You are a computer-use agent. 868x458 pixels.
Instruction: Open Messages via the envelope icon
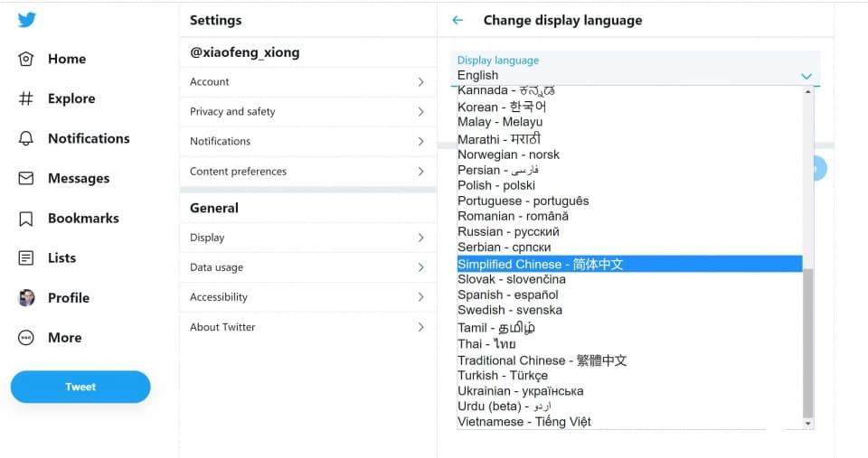pos(26,178)
